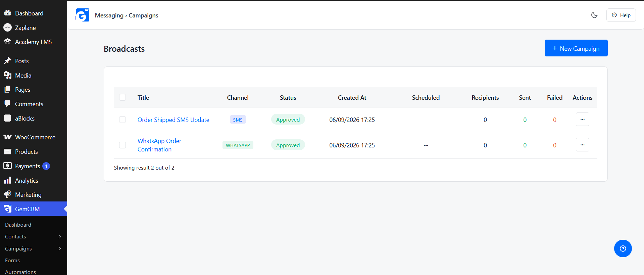Expand the Campaigns submenu chevron
This screenshot has height=275, width=644.
click(60, 248)
